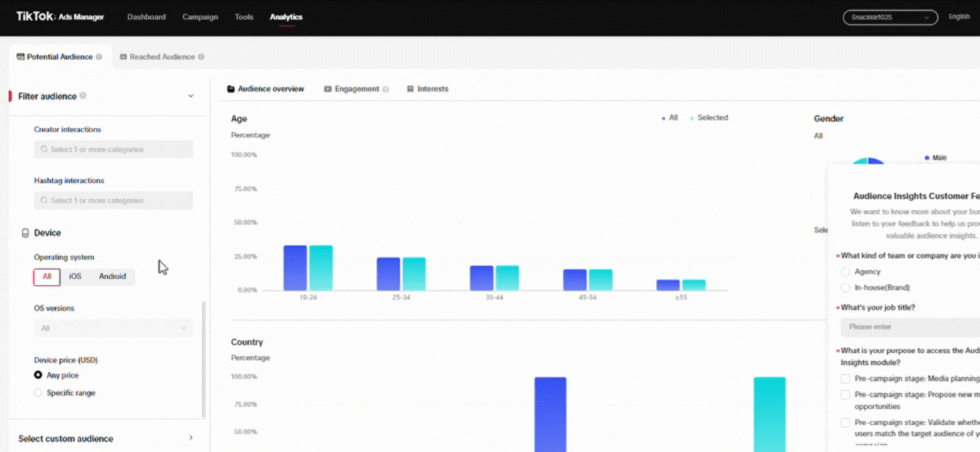The image size is (980, 452).
Task: Open the Analytics menu
Action: point(286,17)
